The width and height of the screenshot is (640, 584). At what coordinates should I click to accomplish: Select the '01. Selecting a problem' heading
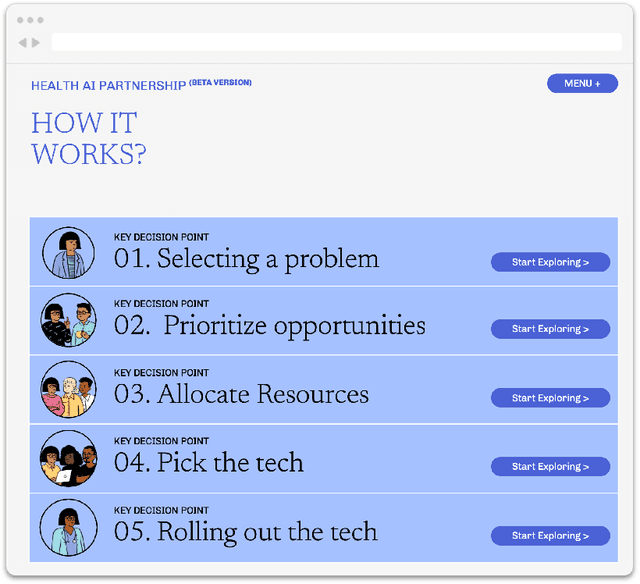[246, 259]
